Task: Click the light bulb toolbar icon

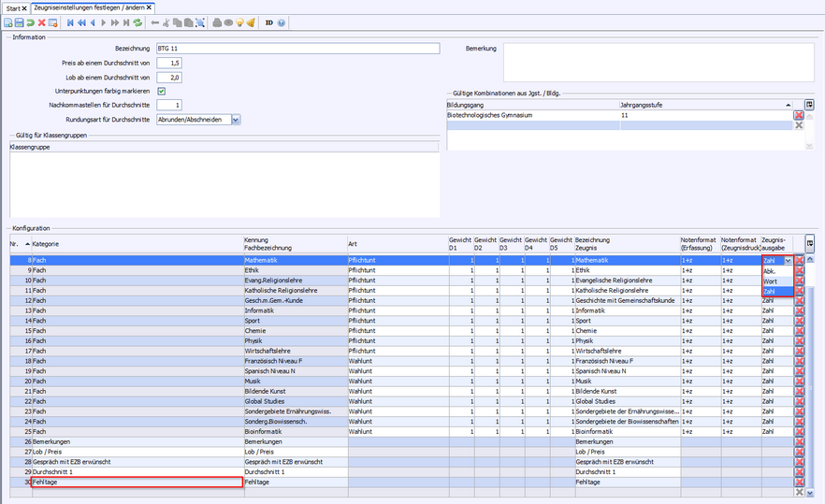Action: pyautogui.click(x=239, y=22)
